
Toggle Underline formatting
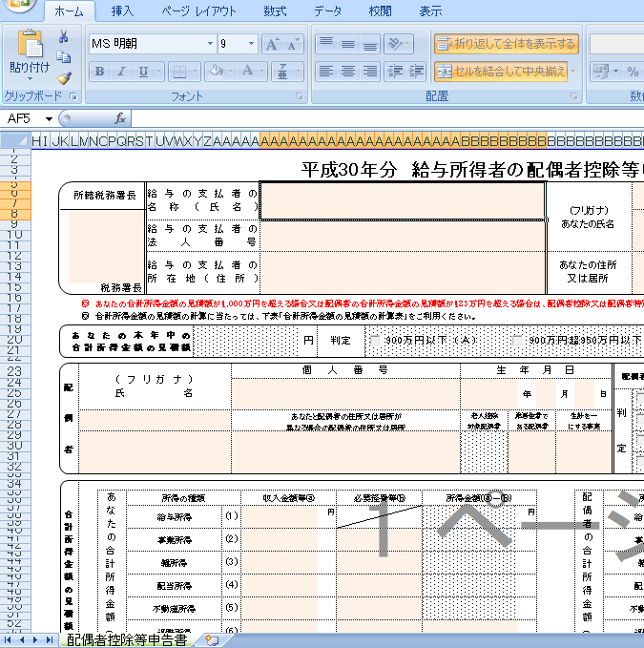[143, 72]
